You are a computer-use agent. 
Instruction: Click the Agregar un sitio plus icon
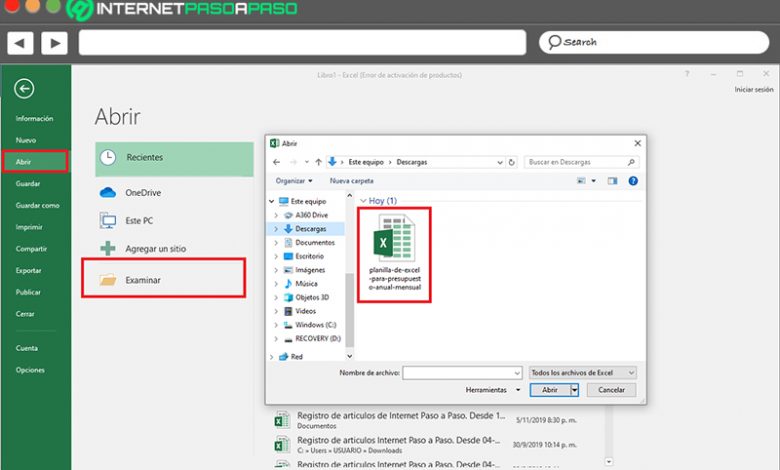tap(107, 248)
